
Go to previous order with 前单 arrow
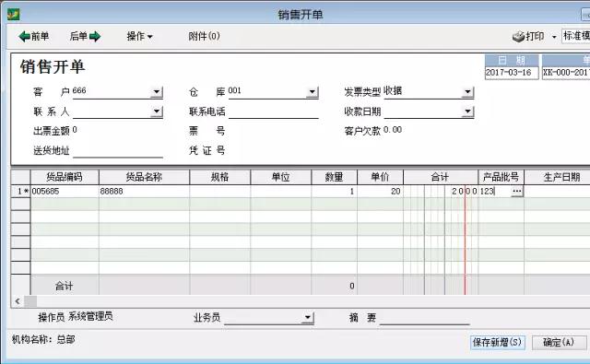33,37
